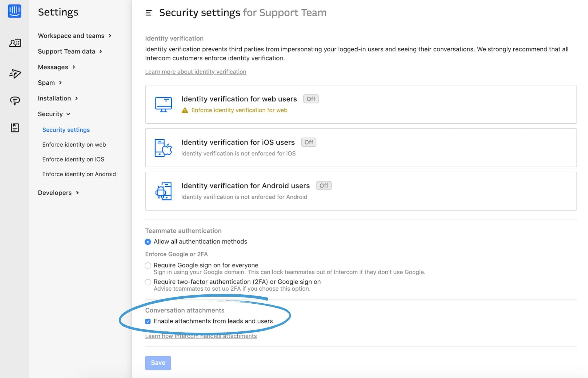588x378 pixels.
Task: Click Off badge for iOS users verification
Action: [x=309, y=142]
